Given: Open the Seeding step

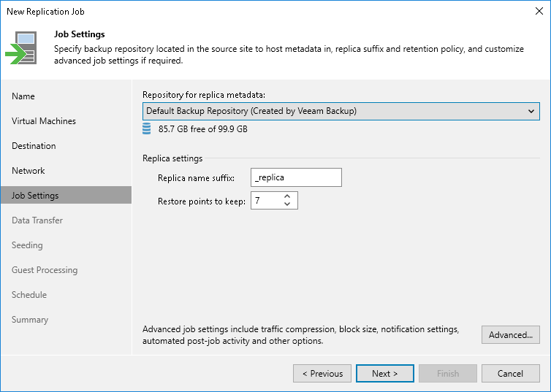Looking at the screenshot, I should 27,245.
